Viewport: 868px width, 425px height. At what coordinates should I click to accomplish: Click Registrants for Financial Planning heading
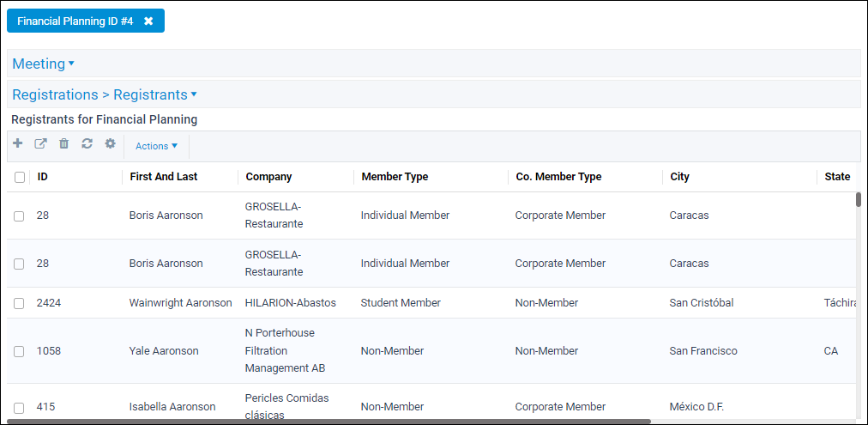(104, 119)
